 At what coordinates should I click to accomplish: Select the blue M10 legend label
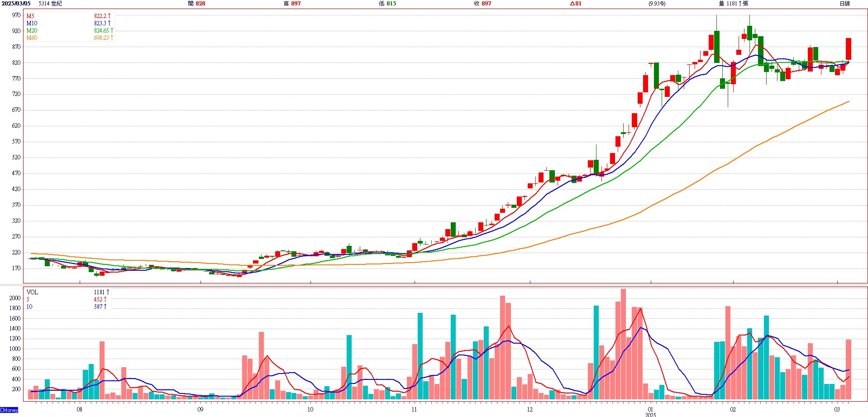32,23
